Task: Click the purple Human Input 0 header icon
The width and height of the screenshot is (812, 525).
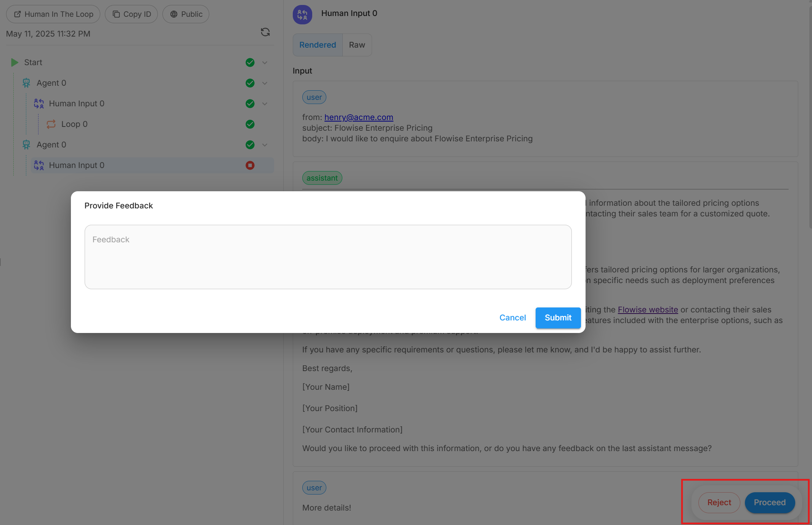Action: pos(302,14)
